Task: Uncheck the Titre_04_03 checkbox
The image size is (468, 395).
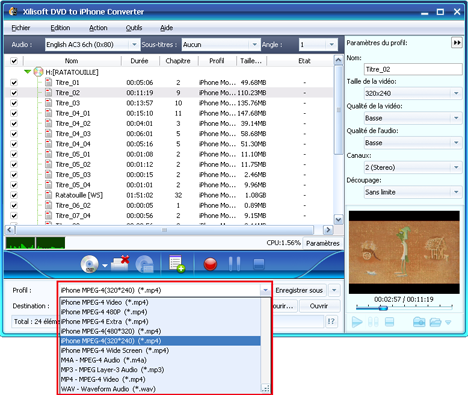Action: [14, 134]
